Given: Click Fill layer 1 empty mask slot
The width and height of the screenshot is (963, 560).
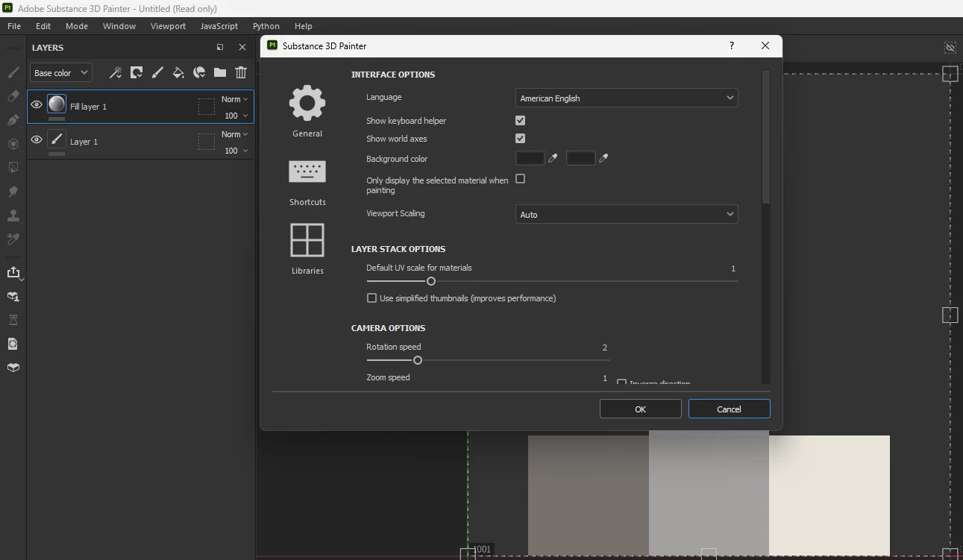Looking at the screenshot, I should [207, 107].
